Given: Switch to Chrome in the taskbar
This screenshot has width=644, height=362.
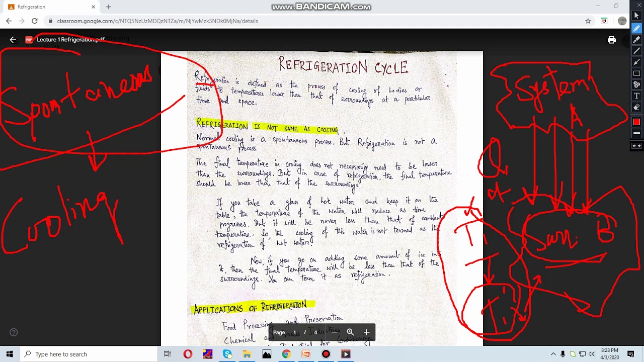Looking at the screenshot, I should (286, 354).
